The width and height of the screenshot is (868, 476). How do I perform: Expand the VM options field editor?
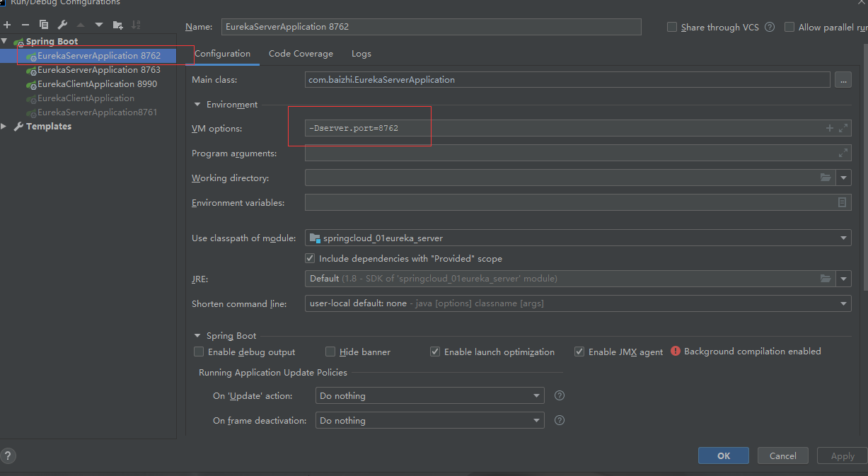(x=843, y=128)
